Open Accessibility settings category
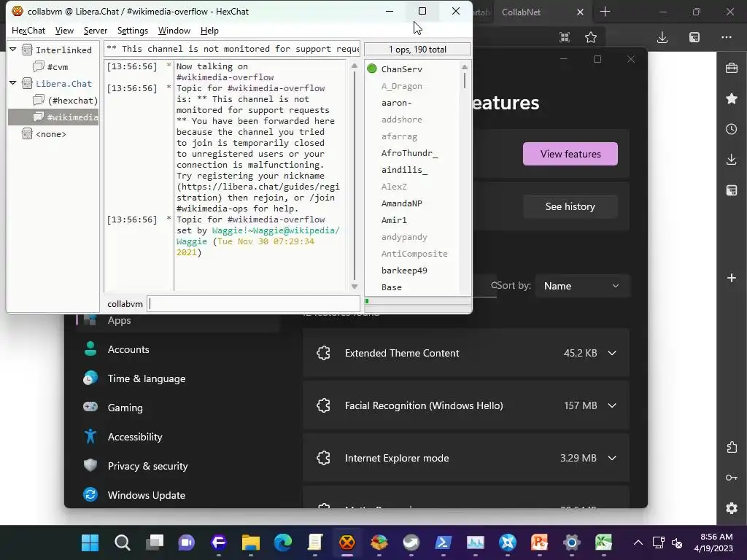Image resolution: width=747 pixels, height=560 pixels. tap(135, 437)
